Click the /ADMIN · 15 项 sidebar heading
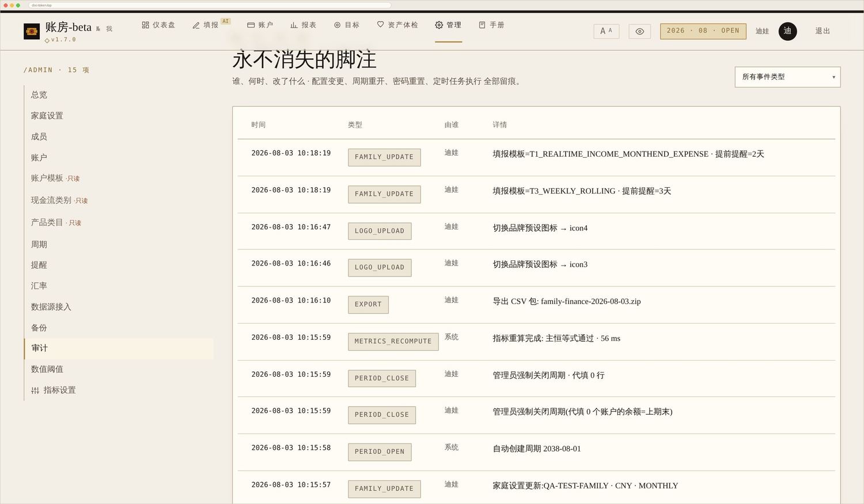Viewport: 864px width, 504px height. (x=56, y=70)
